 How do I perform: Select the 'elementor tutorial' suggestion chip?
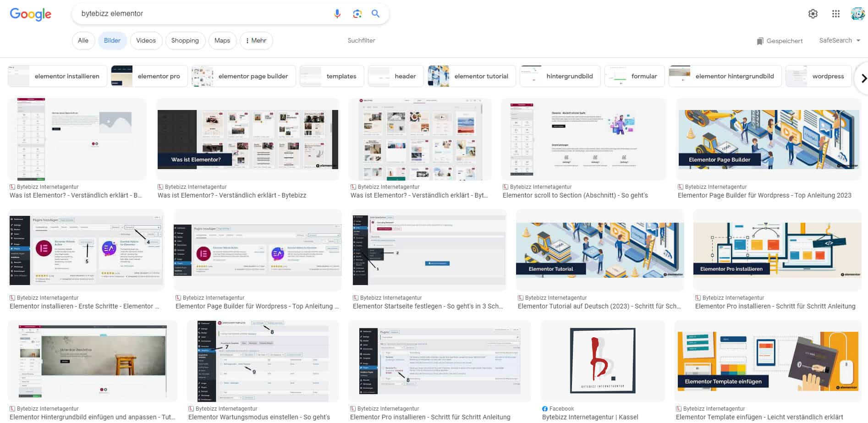click(x=472, y=76)
